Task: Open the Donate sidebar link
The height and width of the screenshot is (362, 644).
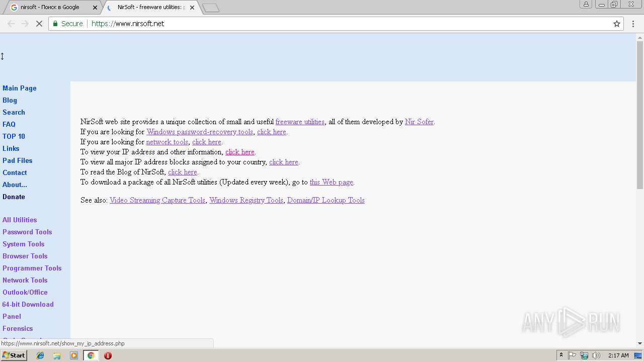Action: point(14,197)
